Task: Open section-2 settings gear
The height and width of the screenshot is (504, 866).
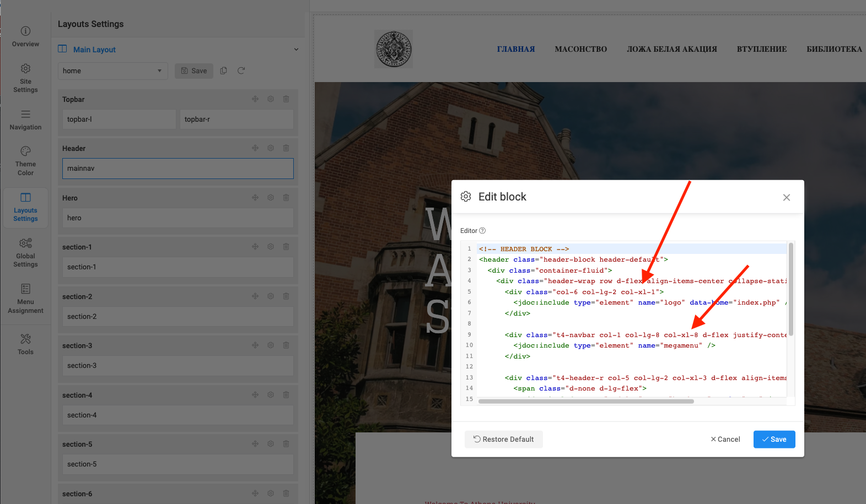Action: point(271,296)
